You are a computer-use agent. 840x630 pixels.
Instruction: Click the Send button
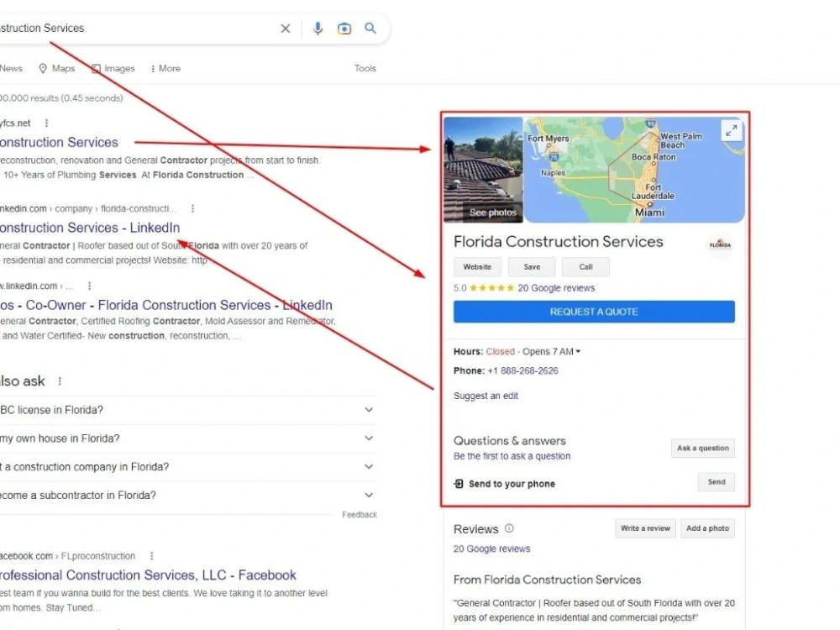(717, 482)
